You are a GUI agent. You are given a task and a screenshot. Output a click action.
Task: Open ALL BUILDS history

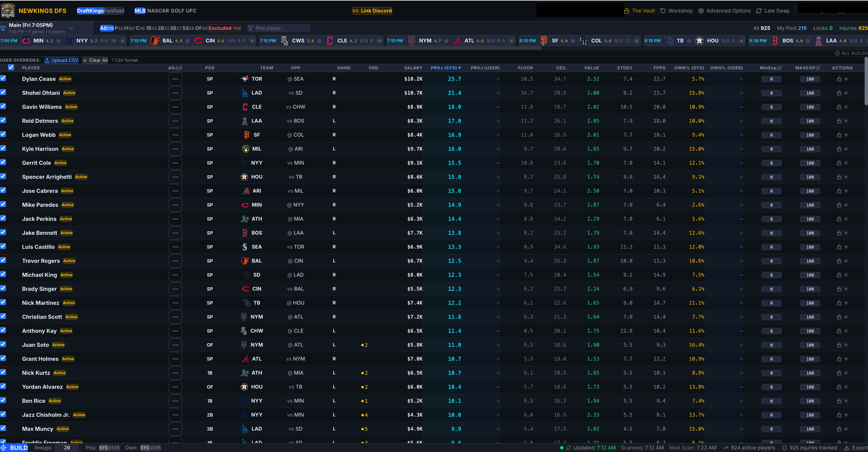(851, 53)
